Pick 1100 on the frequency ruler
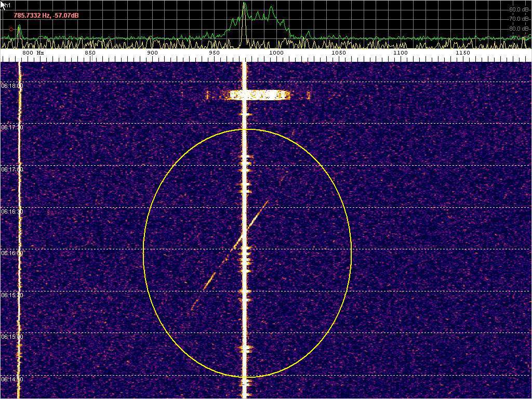The width and height of the screenshot is (532, 399). (x=400, y=53)
